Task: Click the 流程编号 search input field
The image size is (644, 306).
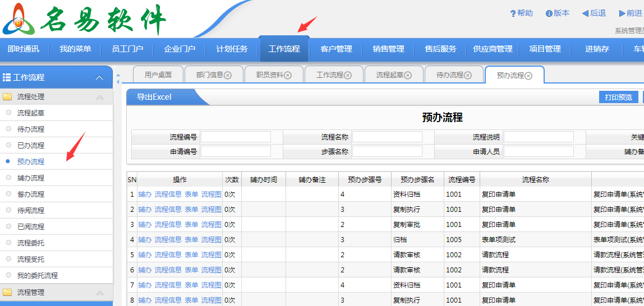Action: 236,137
